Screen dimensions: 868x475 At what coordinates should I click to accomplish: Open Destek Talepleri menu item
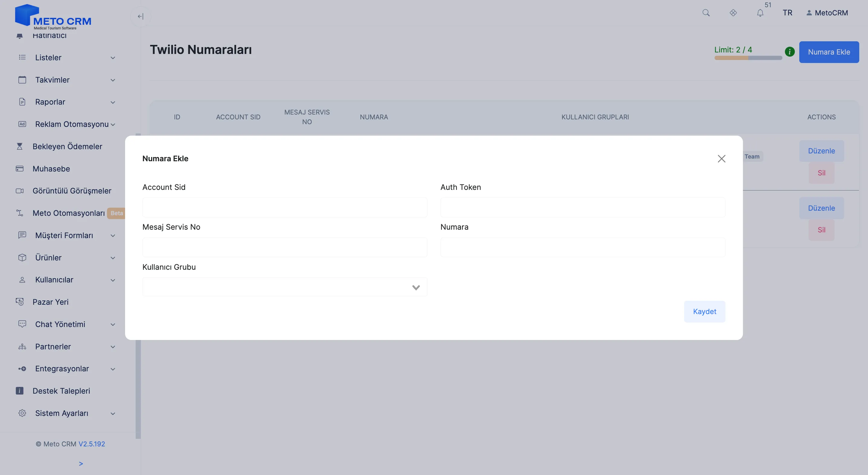click(x=61, y=391)
